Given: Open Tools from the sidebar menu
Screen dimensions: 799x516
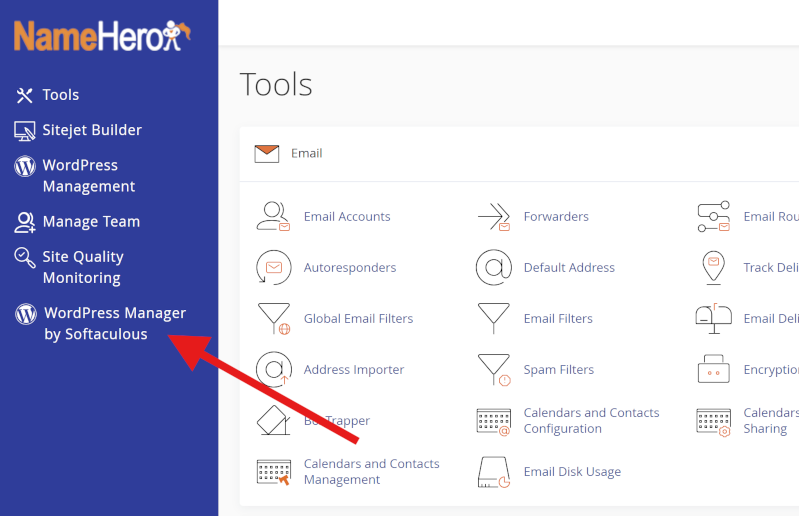Looking at the screenshot, I should pyautogui.click(x=61, y=95).
